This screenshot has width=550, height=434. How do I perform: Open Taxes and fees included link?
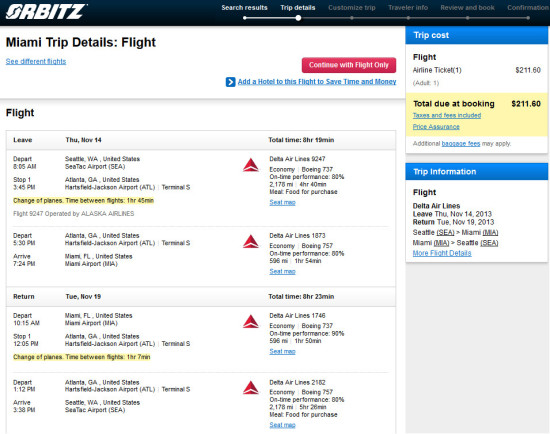pyautogui.click(x=447, y=115)
